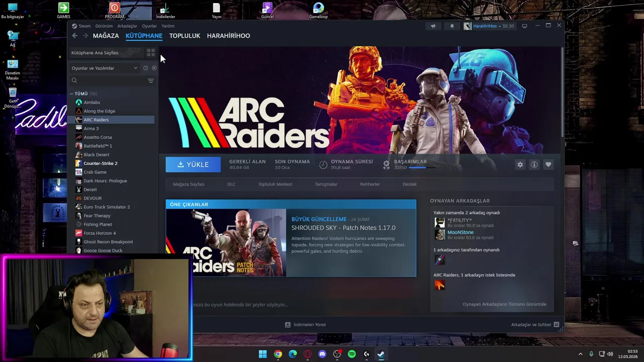This screenshot has width=644, height=362.
Task: Open Microsoft Edge from taskbar
Action: point(293,354)
